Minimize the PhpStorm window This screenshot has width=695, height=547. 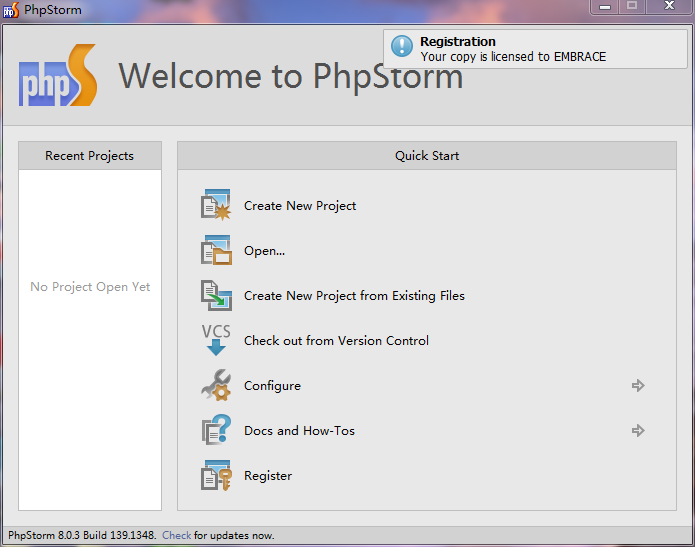[605, 7]
